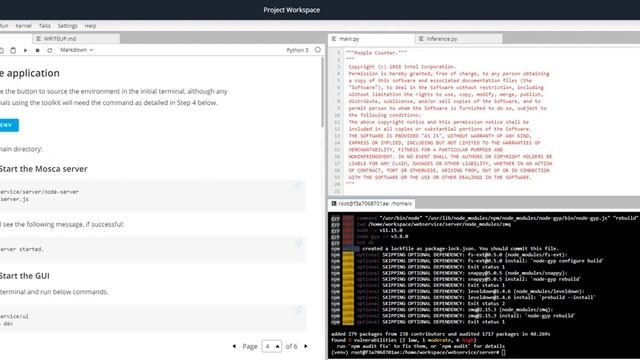The width and height of the screenshot is (640, 360).
Task: Click the Python 3 kernel name
Action: tap(297, 50)
